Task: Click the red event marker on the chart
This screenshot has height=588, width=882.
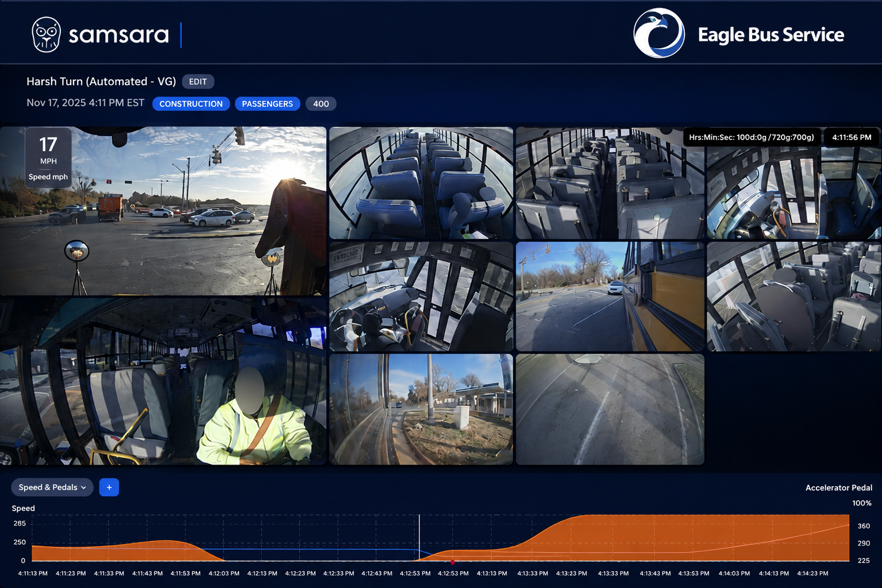Action: (x=453, y=562)
